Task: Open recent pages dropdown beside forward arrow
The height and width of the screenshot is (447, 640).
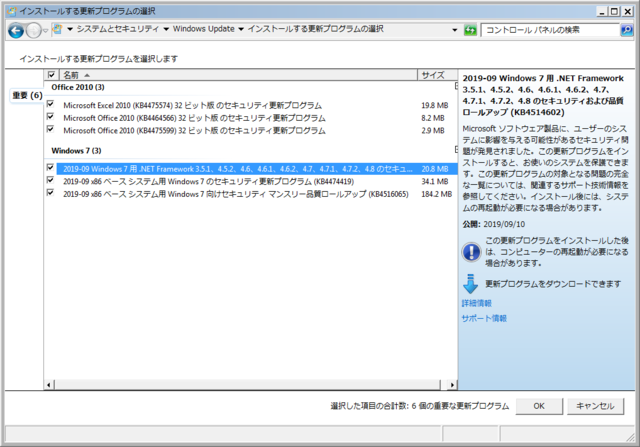Action: point(46,30)
